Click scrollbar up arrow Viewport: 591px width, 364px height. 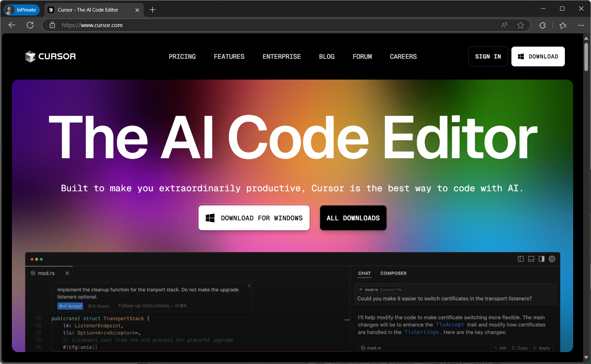[586, 38]
